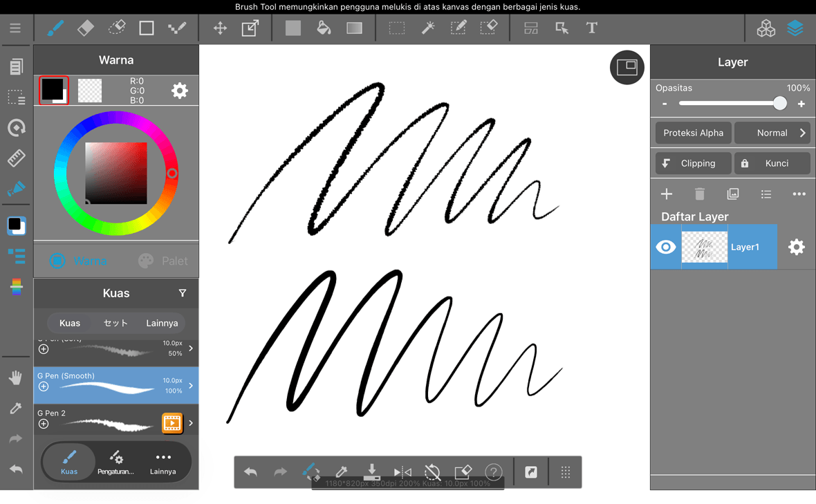Image resolution: width=816 pixels, height=504 pixels.
Task: Toggle the sidebar color panel icon
Action: click(16, 226)
